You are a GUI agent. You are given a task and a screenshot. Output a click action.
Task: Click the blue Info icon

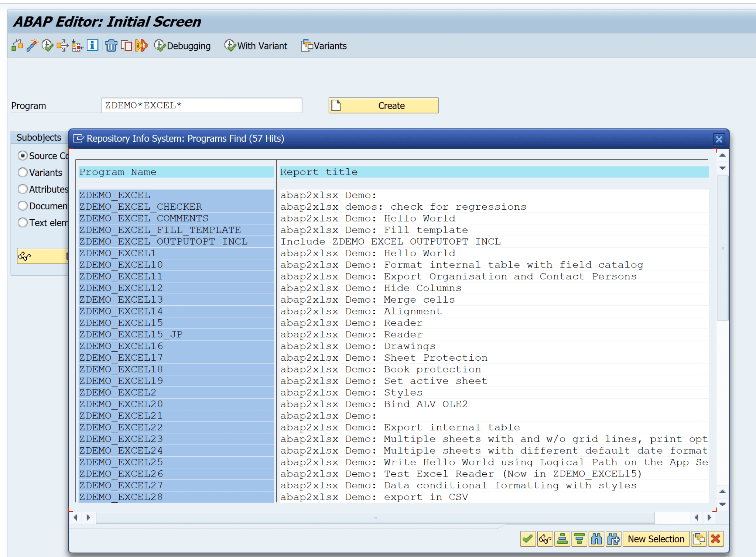92,46
